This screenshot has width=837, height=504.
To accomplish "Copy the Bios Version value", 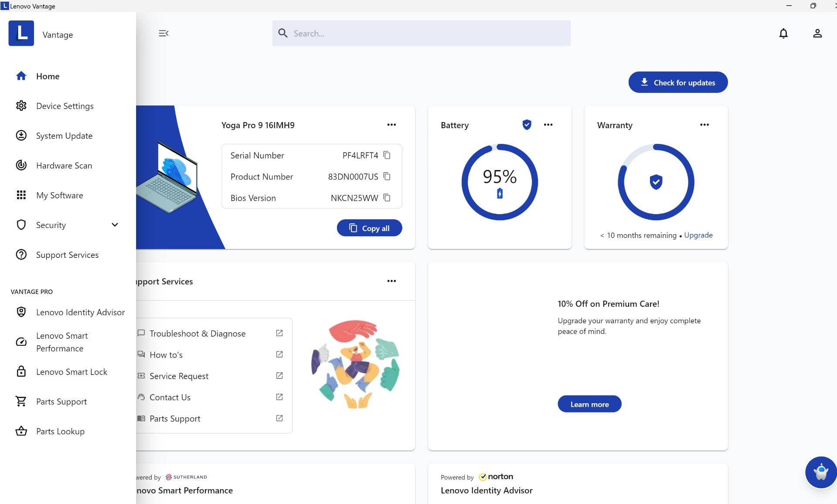I will pos(387,198).
